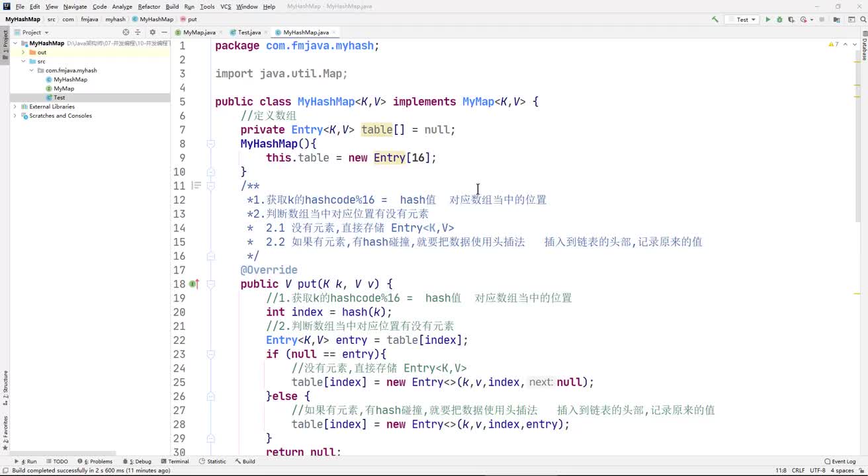This screenshot has height=476, width=868.
Task: Click the warning indicator showing 7 problems
Action: pos(834,44)
